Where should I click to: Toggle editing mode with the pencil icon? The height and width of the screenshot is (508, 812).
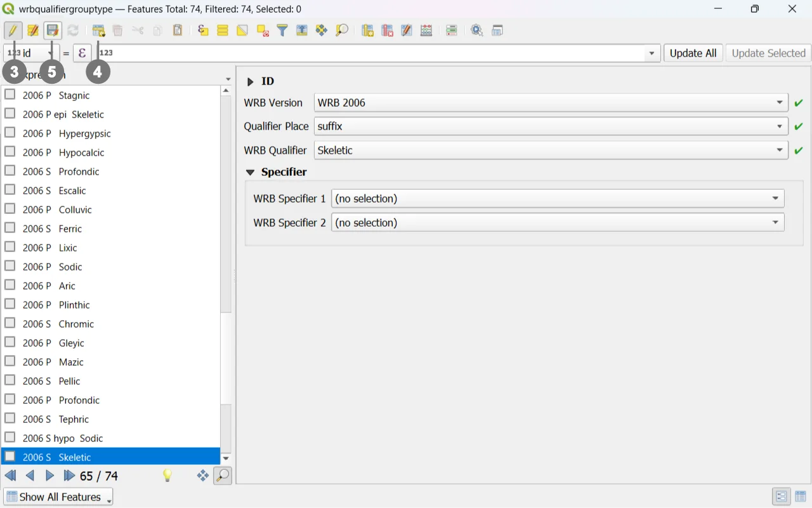coord(13,30)
